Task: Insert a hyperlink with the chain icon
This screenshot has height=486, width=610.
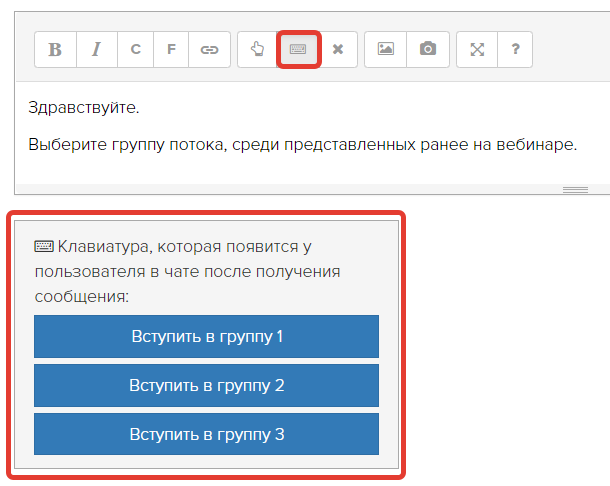Action: tap(209, 49)
